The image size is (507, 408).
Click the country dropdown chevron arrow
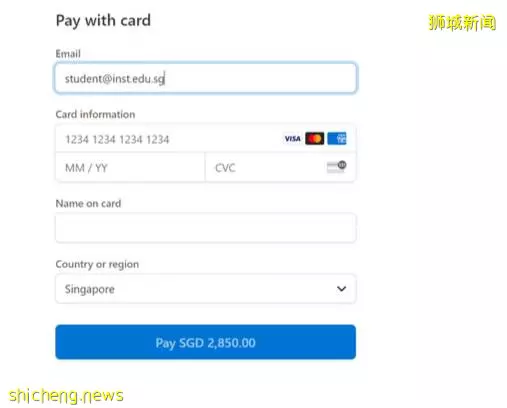tap(341, 289)
